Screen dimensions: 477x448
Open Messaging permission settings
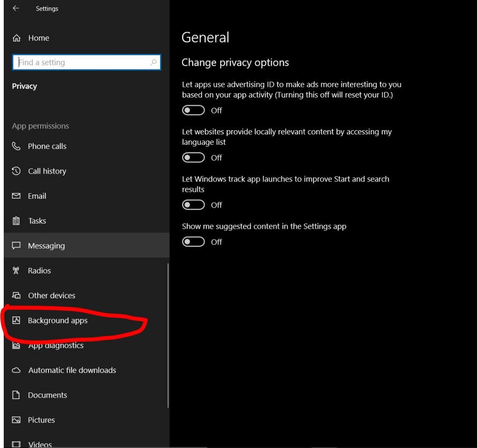click(47, 245)
